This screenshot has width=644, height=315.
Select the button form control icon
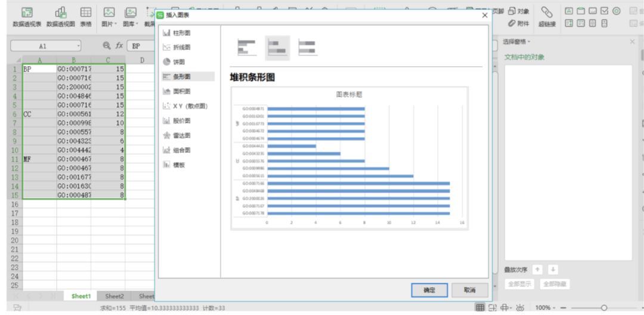(593, 11)
